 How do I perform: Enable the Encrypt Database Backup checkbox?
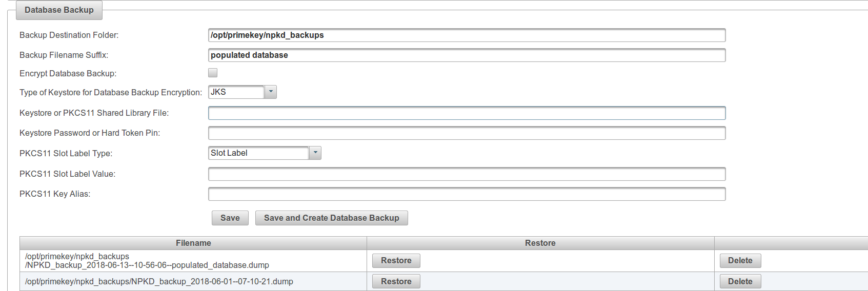(213, 73)
